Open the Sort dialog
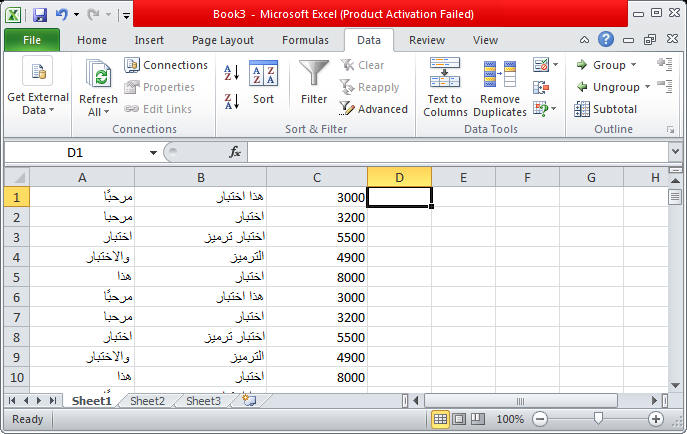Image resolution: width=687 pixels, height=434 pixels. 263,83
